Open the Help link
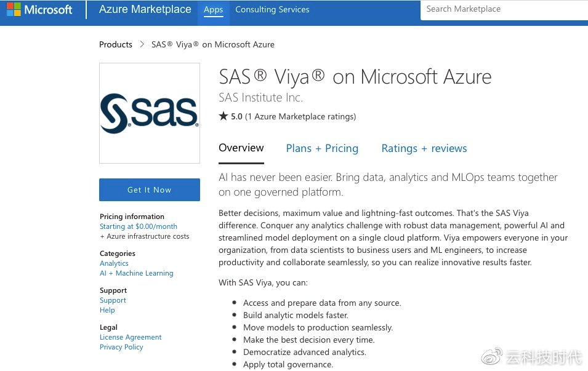The height and width of the screenshot is (371, 588). tap(107, 310)
